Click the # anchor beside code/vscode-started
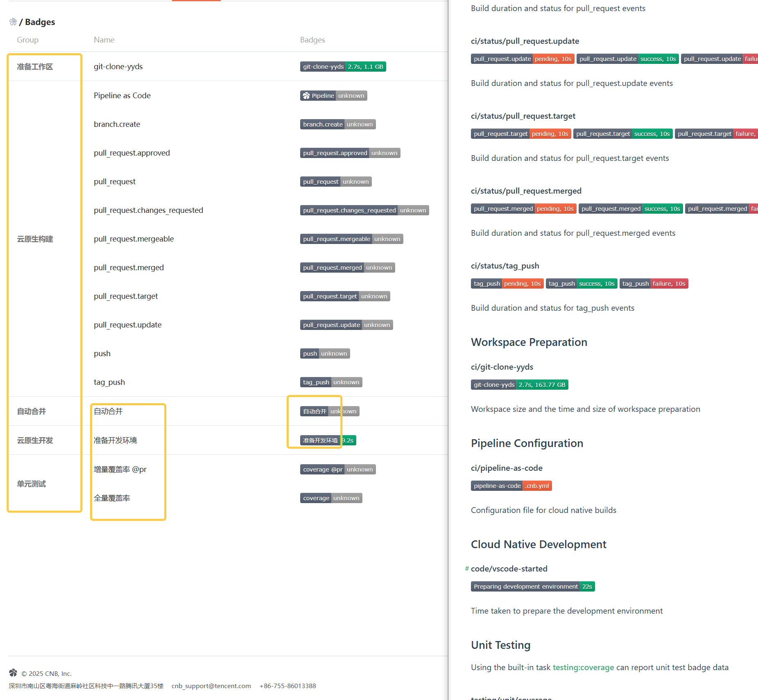The width and height of the screenshot is (758, 700). pyautogui.click(x=467, y=569)
